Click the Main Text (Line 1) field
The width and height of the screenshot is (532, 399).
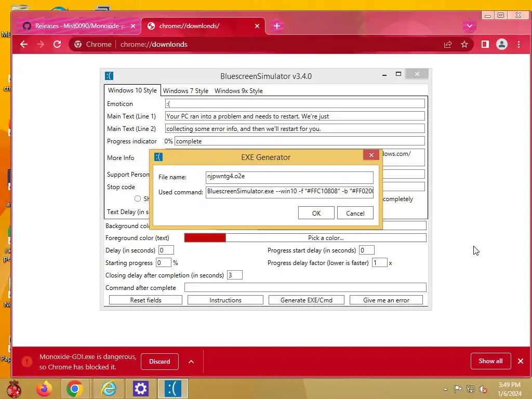pyautogui.click(x=295, y=116)
